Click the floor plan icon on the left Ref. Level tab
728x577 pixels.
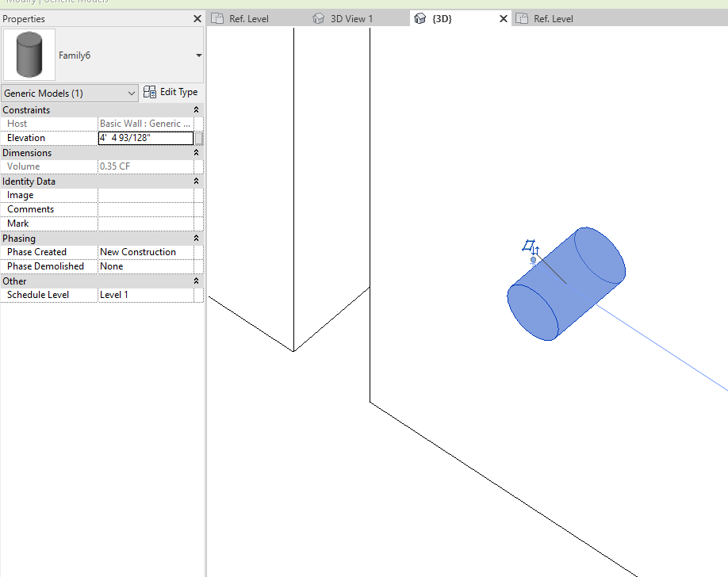coord(217,17)
